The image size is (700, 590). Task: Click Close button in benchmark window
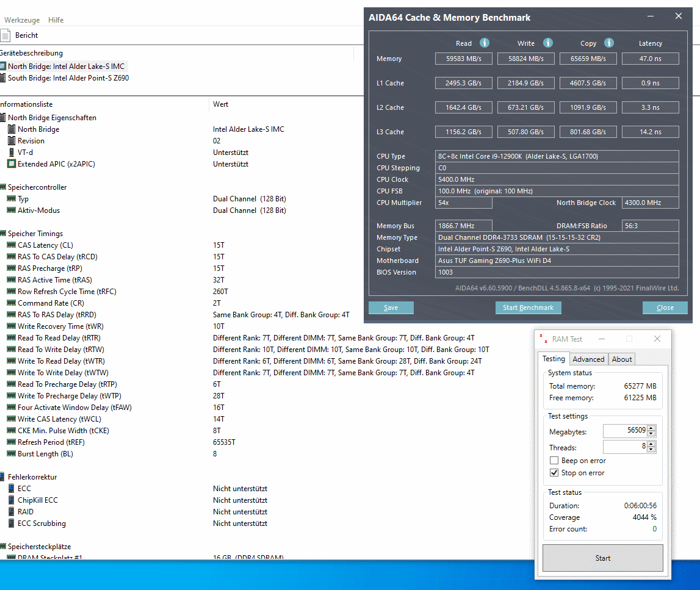[665, 308]
